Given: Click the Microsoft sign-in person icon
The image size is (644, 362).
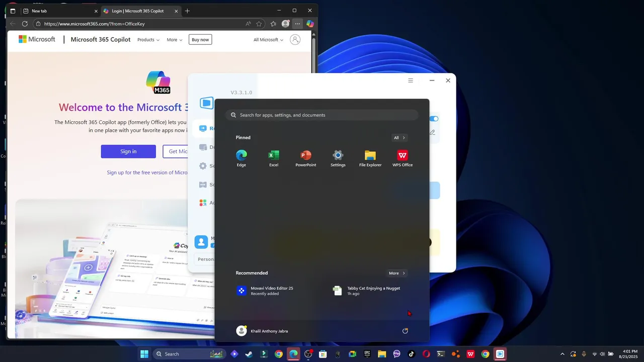Looking at the screenshot, I should pos(295,40).
